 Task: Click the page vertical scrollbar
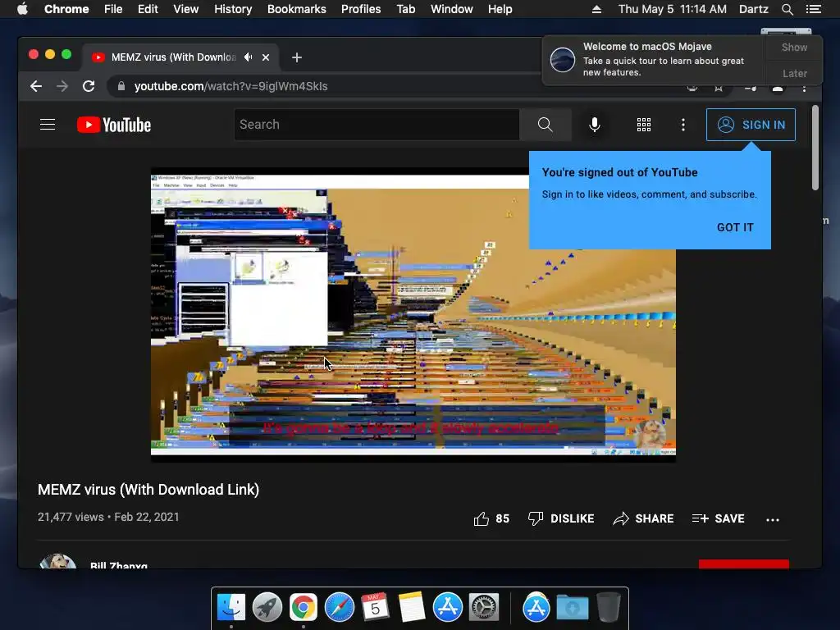point(815,148)
